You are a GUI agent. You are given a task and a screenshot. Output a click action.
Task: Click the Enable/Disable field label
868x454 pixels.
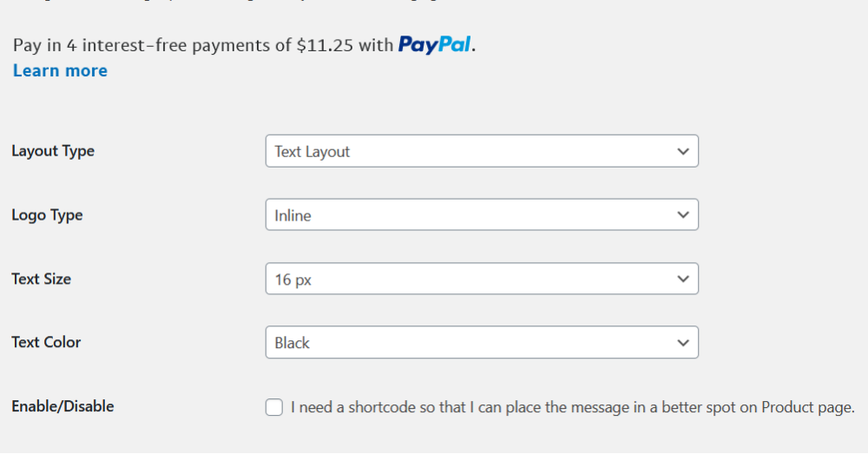pyautogui.click(x=62, y=406)
